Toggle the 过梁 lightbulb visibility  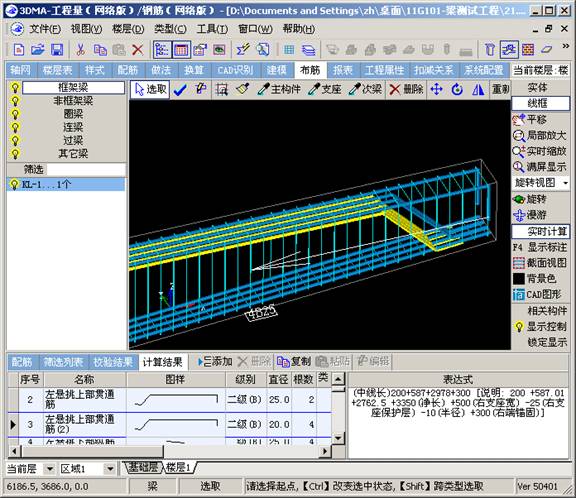pos(15,140)
